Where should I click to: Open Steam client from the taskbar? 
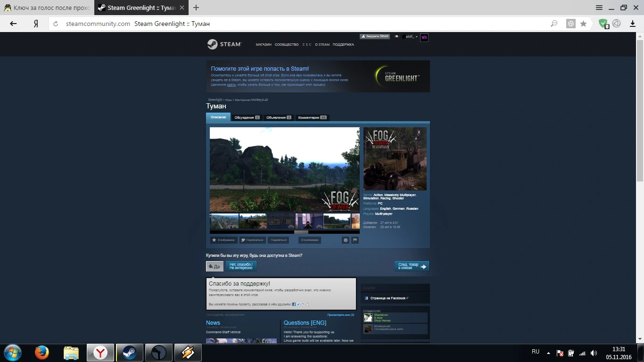pyautogui.click(x=129, y=353)
